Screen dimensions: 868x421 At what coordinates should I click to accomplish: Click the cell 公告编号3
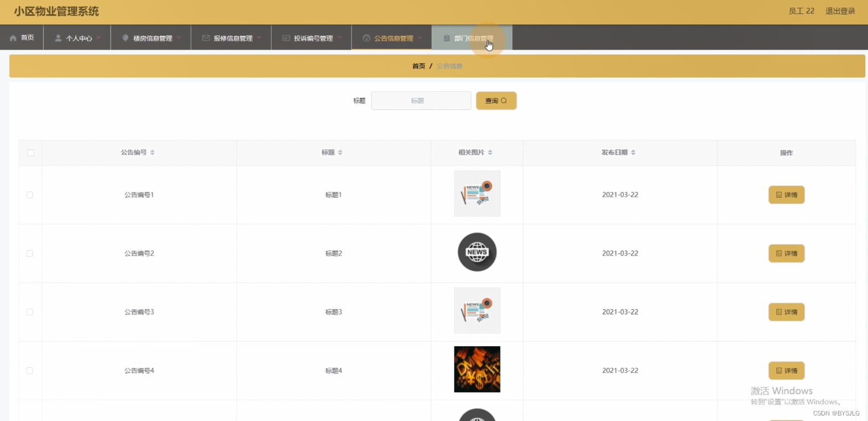tap(139, 312)
